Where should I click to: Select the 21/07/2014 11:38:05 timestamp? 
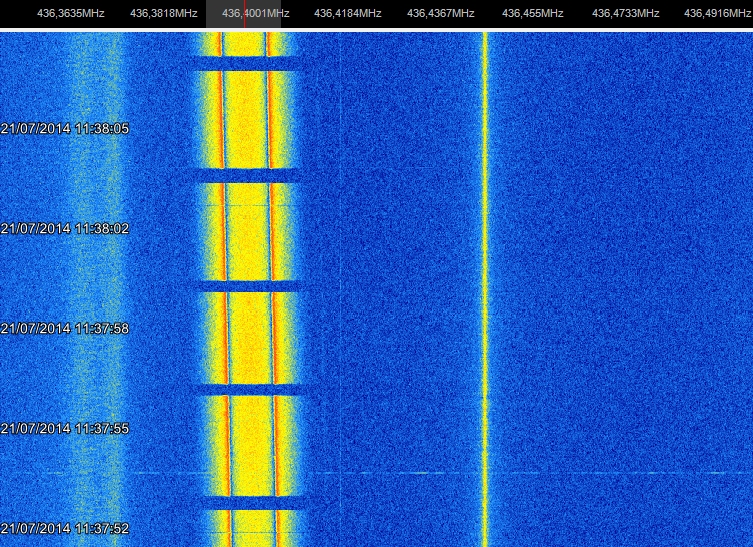pos(65,129)
